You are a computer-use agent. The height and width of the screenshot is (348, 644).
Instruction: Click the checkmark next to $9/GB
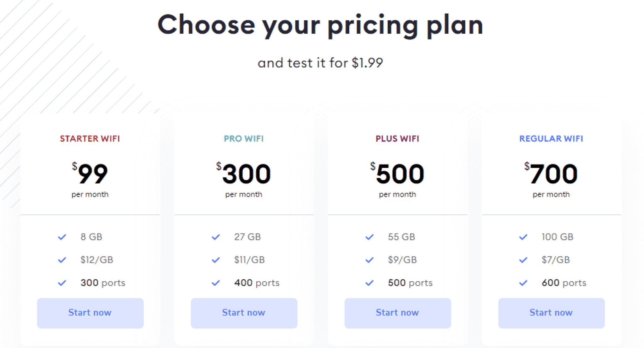[x=369, y=260]
